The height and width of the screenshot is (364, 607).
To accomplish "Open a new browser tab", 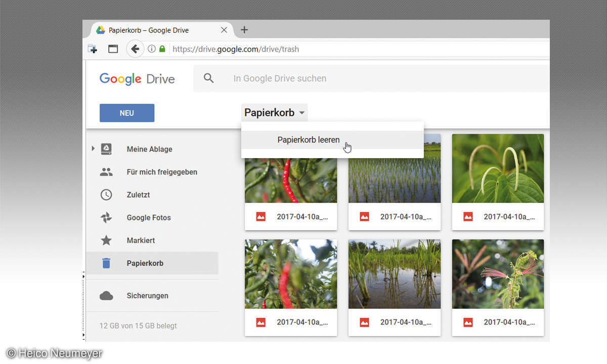I will [244, 30].
